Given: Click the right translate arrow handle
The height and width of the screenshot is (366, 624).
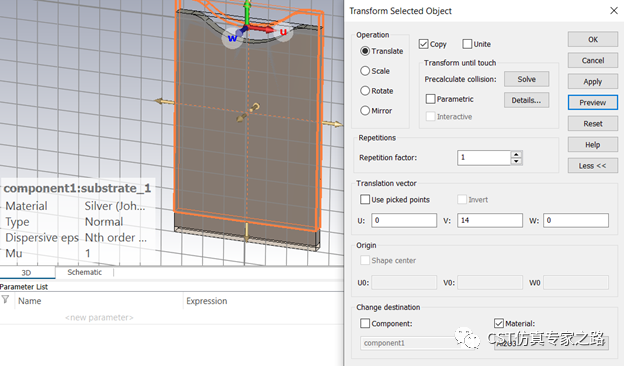Looking at the screenshot, I should click(332, 124).
